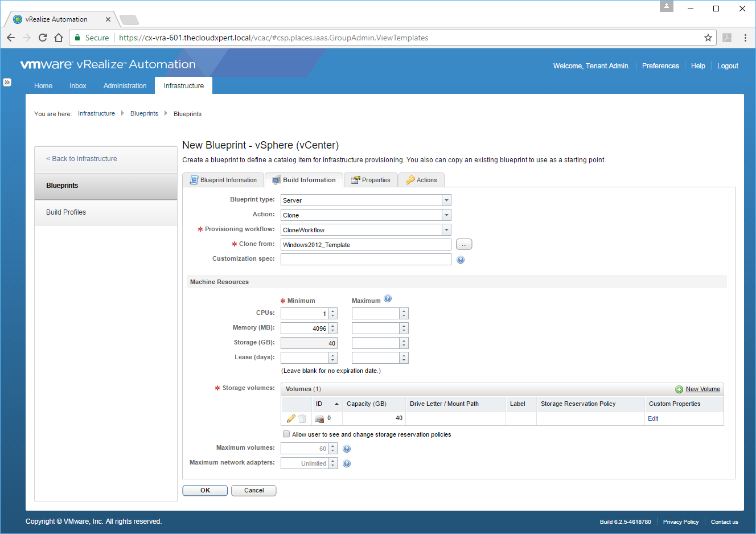756x534 pixels.
Task: Click the pencil edit icon for volume 0
Action: pos(291,418)
